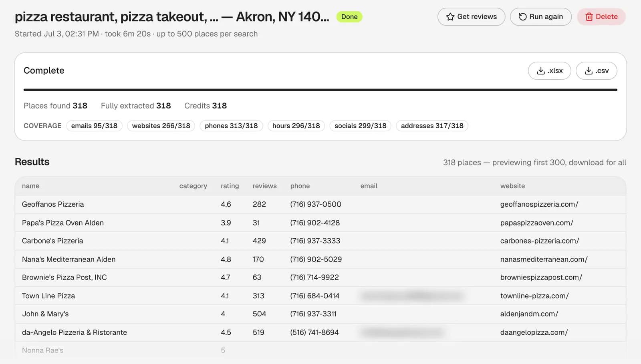641x364 pixels.
Task: Select Papa's Pizza Oven Alden name
Action: click(63, 223)
